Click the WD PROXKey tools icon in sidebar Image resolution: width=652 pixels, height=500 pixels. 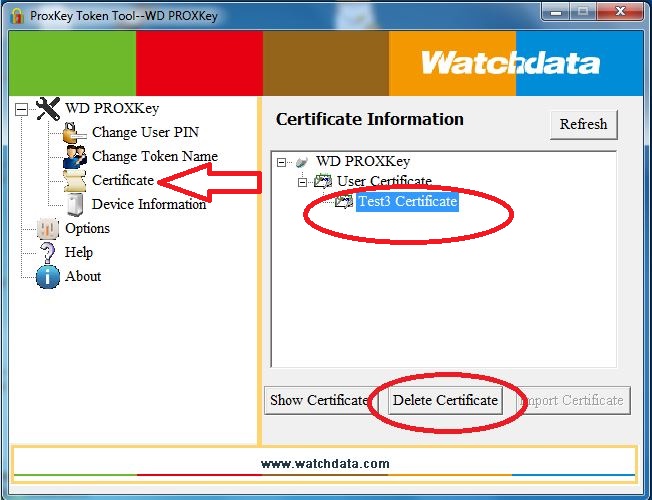(x=48, y=109)
